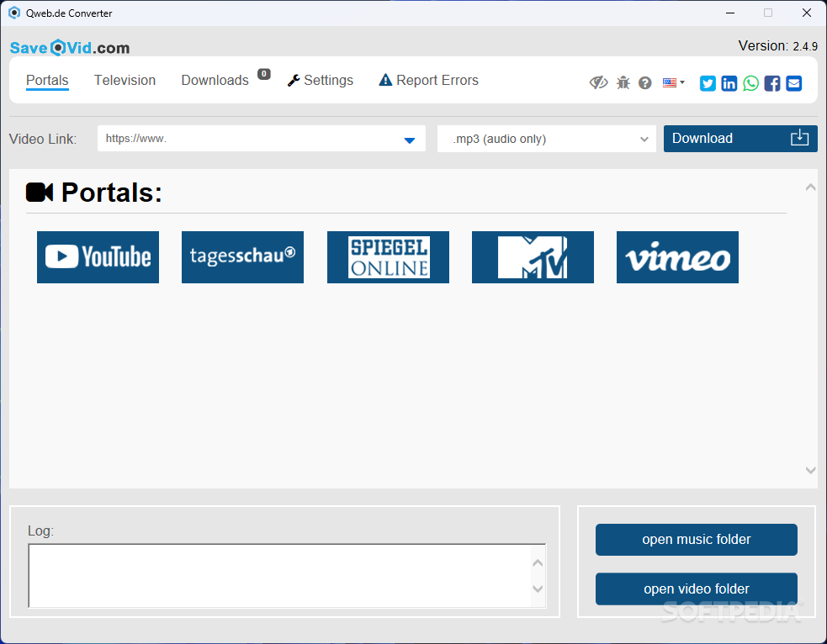Click the downloads counter badge showing 0
The width and height of the screenshot is (827, 644).
pyautogui.click(x=263, y=74)
